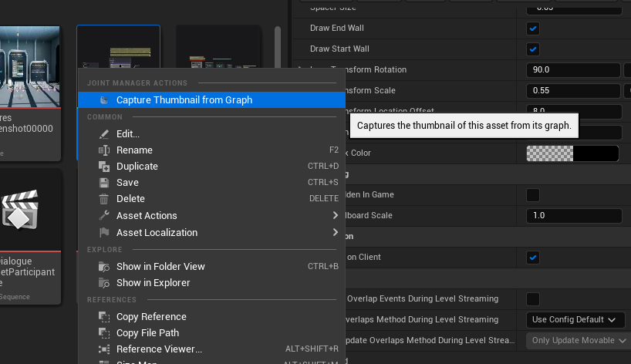
Task: Select Copy File Path menu entry
Action: [x=147, y=333]
